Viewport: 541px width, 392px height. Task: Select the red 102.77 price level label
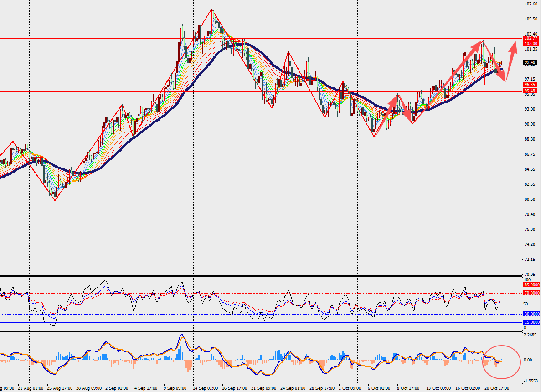(531, 38)
